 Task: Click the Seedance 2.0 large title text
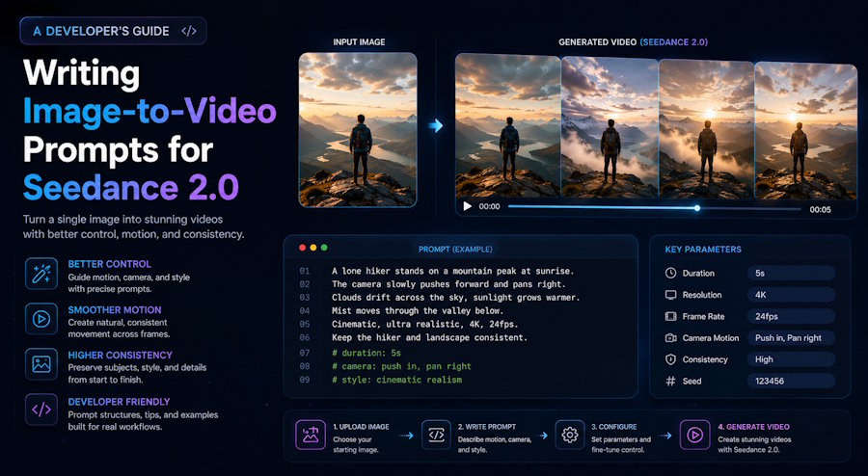click(x=130, y=187)
